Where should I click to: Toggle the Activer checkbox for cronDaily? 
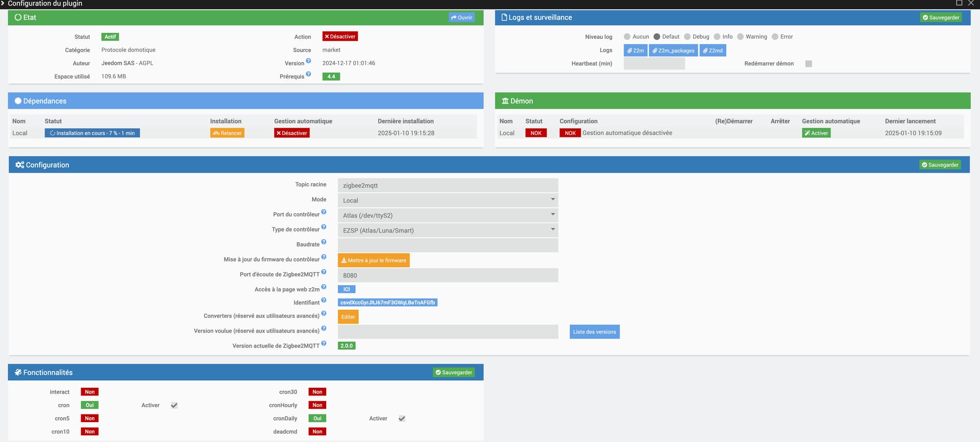(x=402, y=418)
